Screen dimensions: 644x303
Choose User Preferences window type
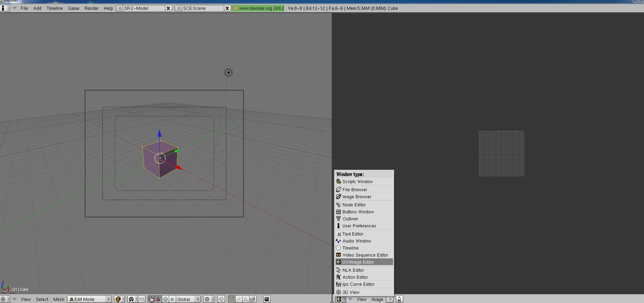[x=364, y=226]
